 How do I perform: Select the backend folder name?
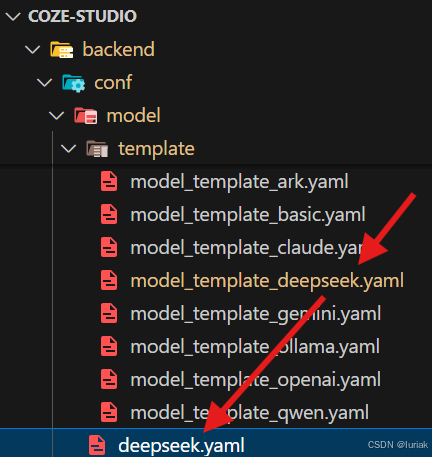(x=119, y=49)
